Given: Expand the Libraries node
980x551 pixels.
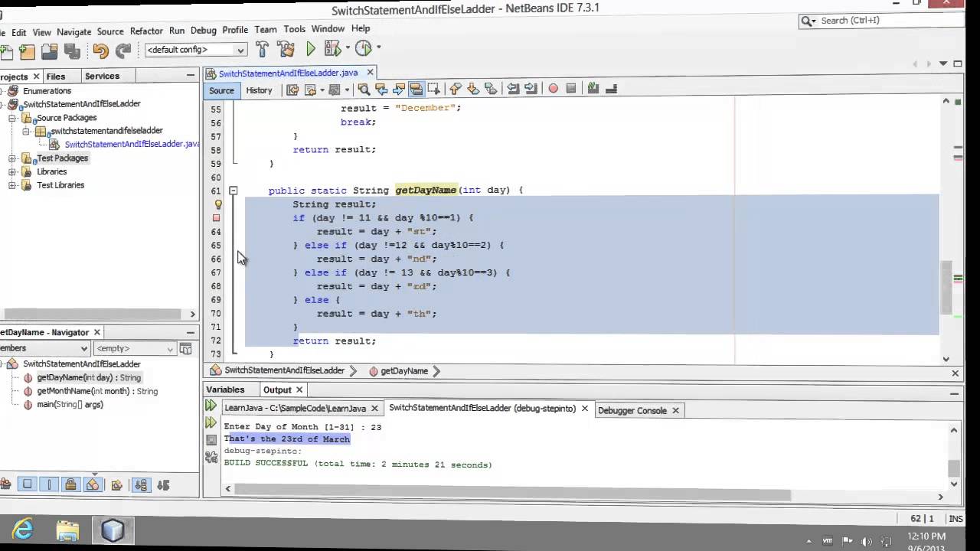Looking at the screenshot, I should pos(12,171).
